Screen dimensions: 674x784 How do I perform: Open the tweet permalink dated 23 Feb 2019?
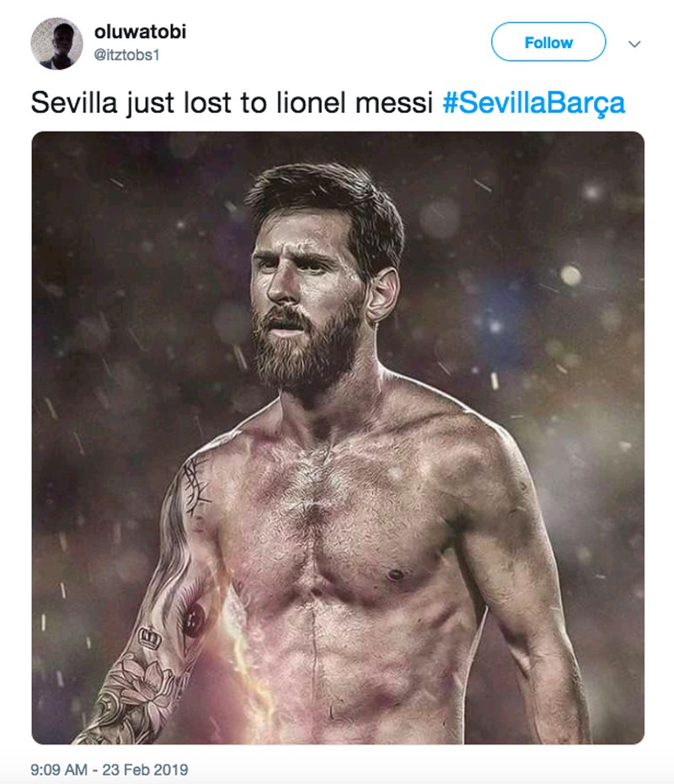click(109, 770)
